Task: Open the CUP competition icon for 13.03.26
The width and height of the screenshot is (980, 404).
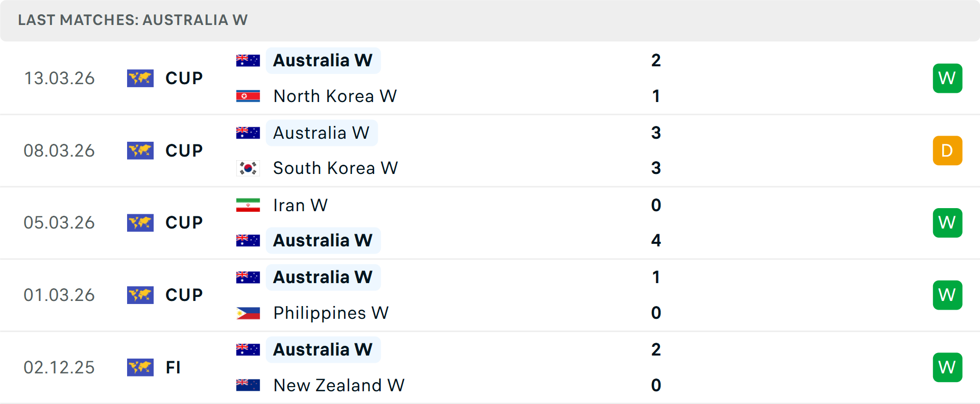Action: pos(140,78)
